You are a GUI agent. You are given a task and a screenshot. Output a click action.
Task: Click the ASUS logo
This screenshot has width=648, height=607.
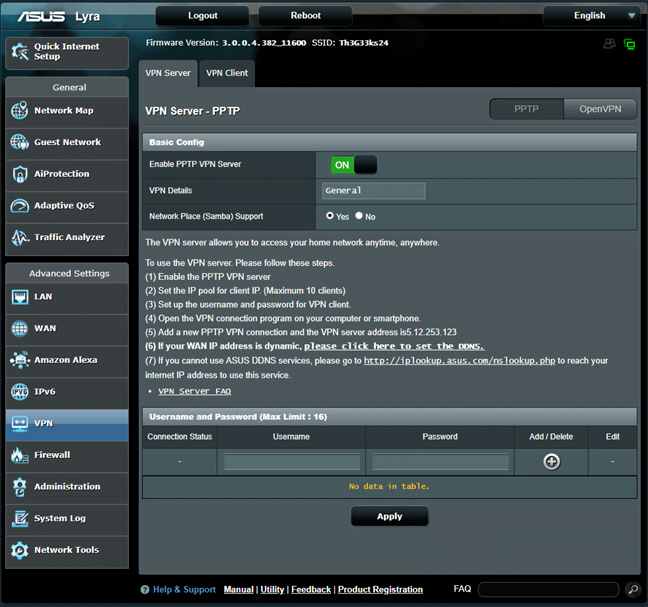pos(41,17)
